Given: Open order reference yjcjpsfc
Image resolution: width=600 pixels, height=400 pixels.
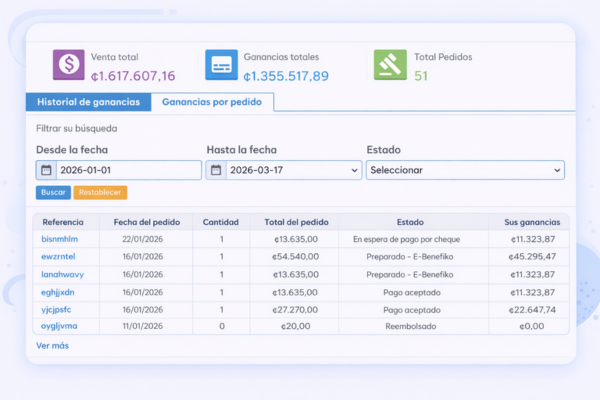Looking at the screenshot, I should tap(56, 310).
